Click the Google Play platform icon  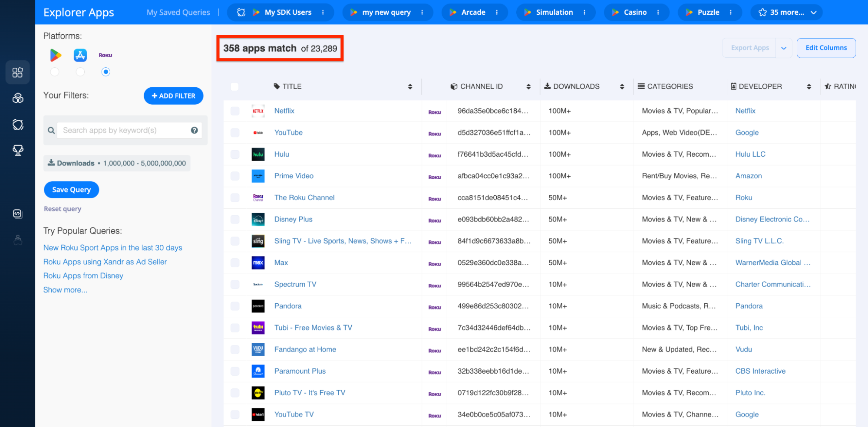click(55, 55)
